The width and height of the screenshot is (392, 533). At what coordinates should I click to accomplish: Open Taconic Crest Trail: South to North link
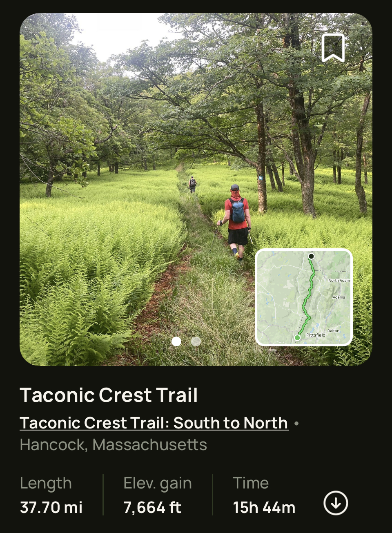tap(154, 423)
